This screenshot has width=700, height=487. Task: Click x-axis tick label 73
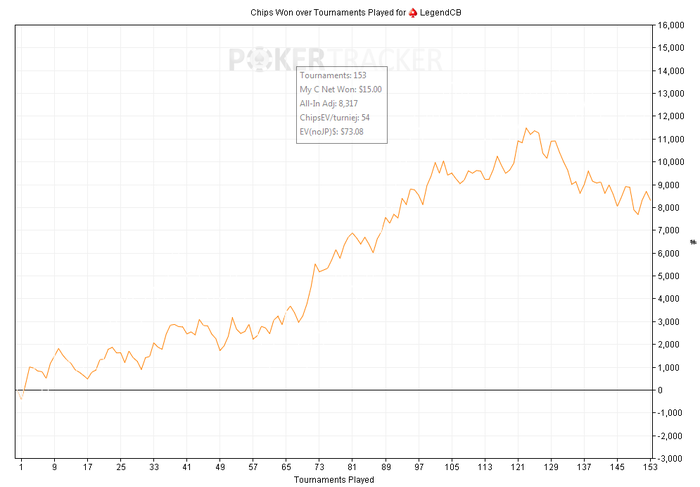click(x=319, y=467)
